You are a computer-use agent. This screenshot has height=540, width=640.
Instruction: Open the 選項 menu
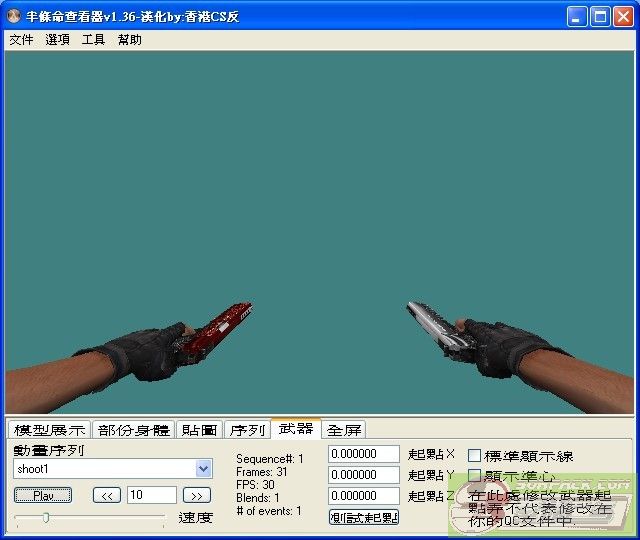click(x=57, y=40)
